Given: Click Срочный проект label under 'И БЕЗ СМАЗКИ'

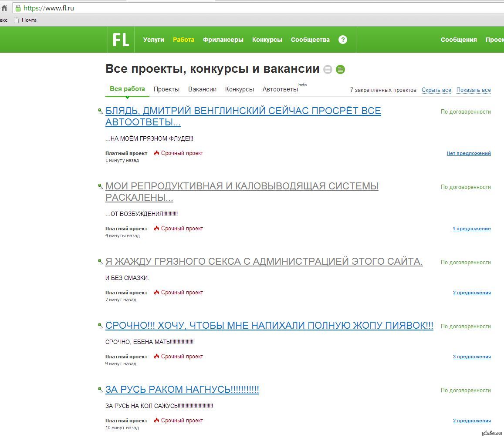Looking at the screenshot, I should (182, 292).
